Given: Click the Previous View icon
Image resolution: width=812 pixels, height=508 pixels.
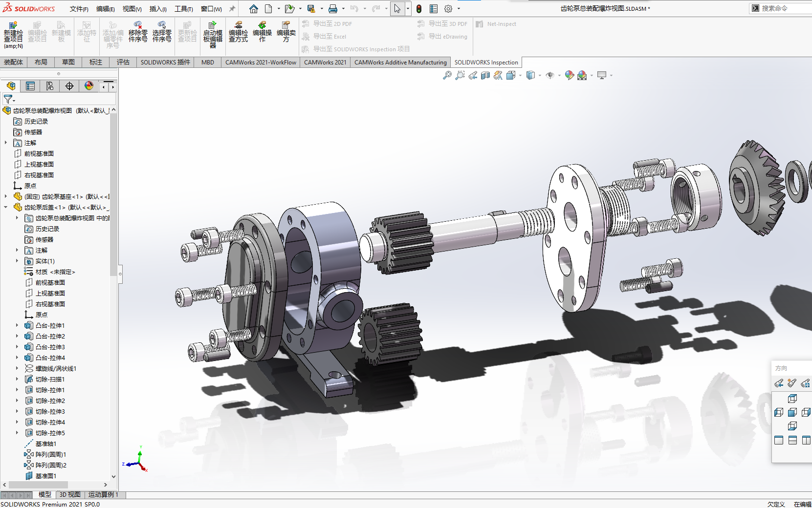Looking at the screenshot, I should pyautogui.click(x=472, y=75).
